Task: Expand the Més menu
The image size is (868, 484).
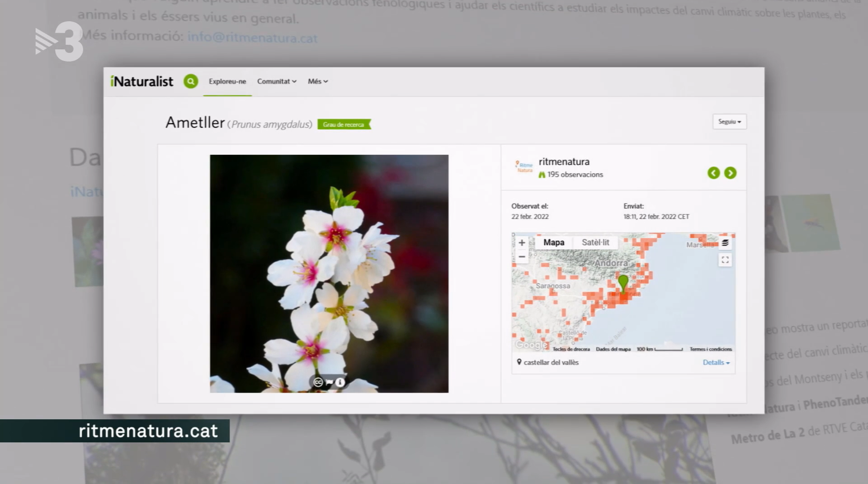Action: (318, 81)
